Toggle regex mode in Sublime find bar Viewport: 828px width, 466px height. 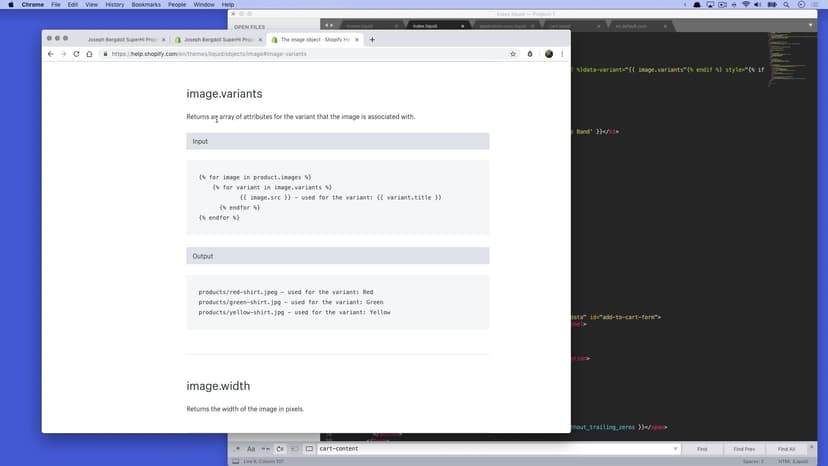pos(236,449)
